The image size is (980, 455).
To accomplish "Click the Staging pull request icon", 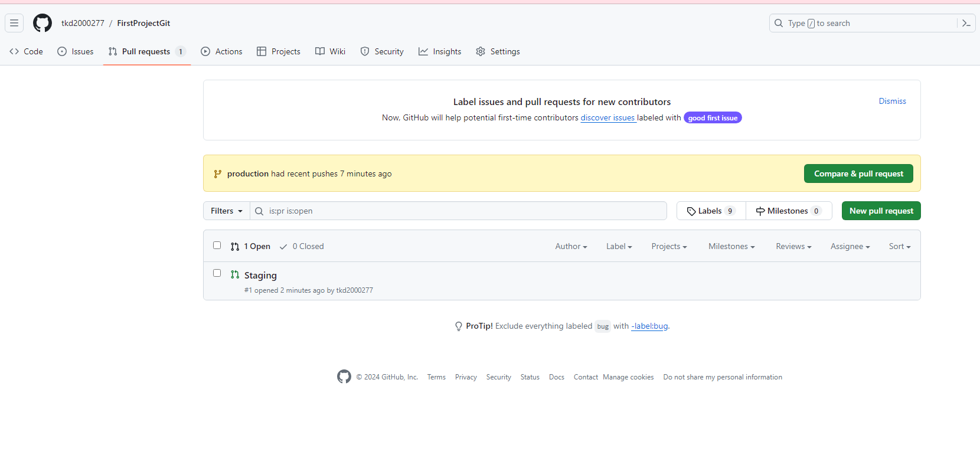I will (235, 274).
